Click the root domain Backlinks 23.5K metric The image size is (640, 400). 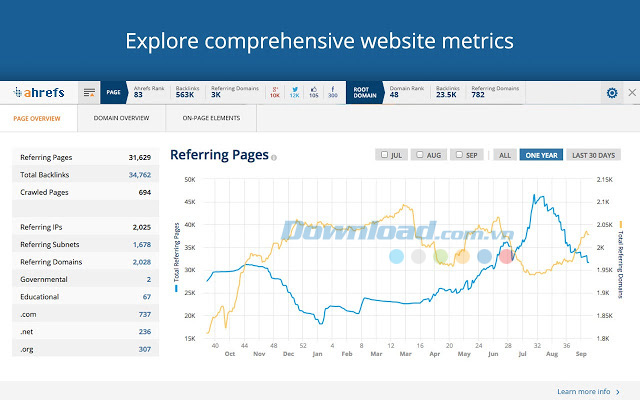pos(448,92)
